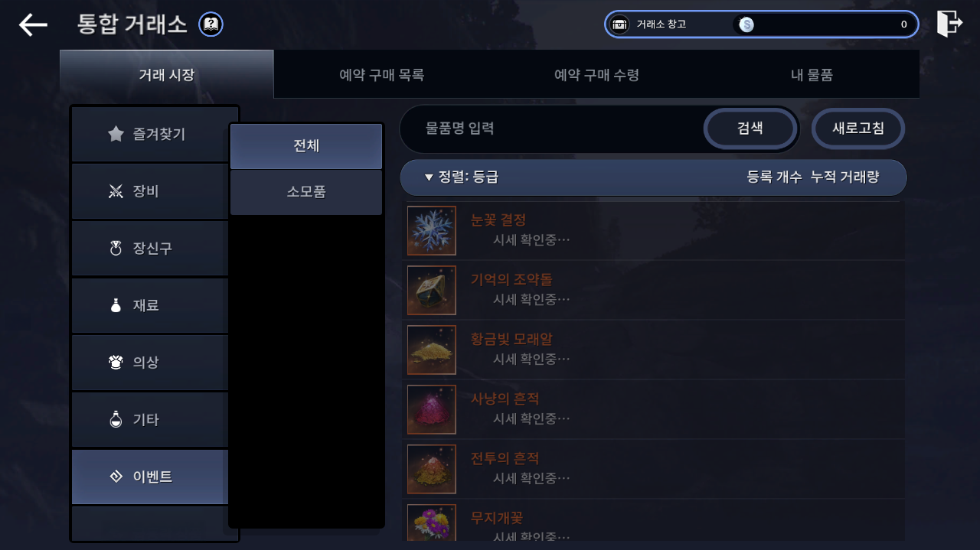980x550 pixels.
Task: Open the 즐겨찾기 favorites category
Action: click(150, 135)
